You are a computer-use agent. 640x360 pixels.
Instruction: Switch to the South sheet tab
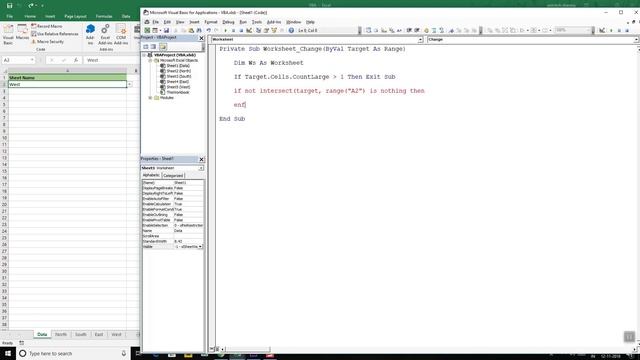click(81, 334)
